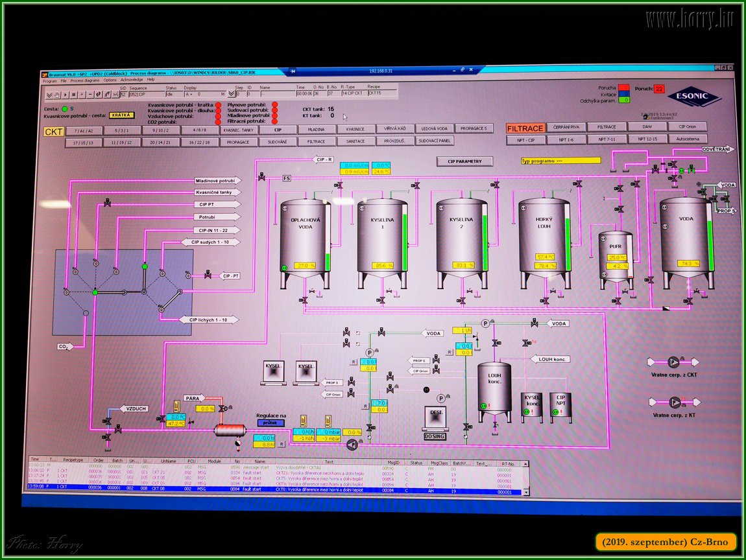Open the DESI. dosing container icon
This screenshot has width=746, height=560.
(435, 419)
